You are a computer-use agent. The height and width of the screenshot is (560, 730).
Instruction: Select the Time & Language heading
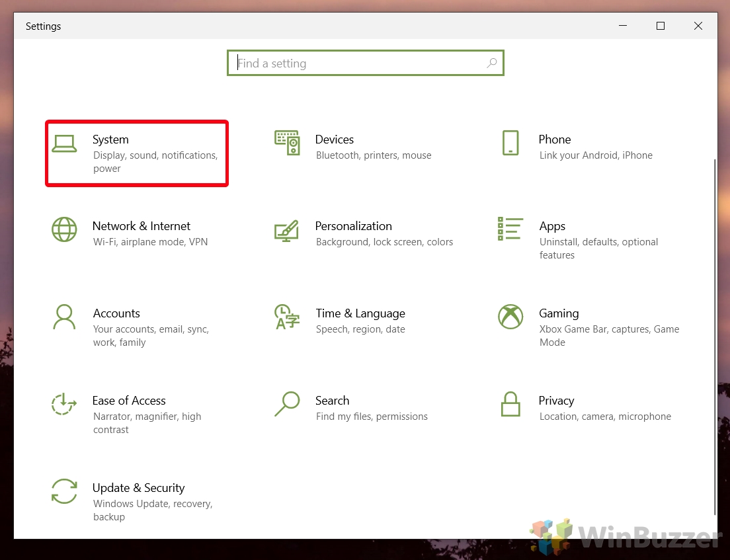(360, 314)
